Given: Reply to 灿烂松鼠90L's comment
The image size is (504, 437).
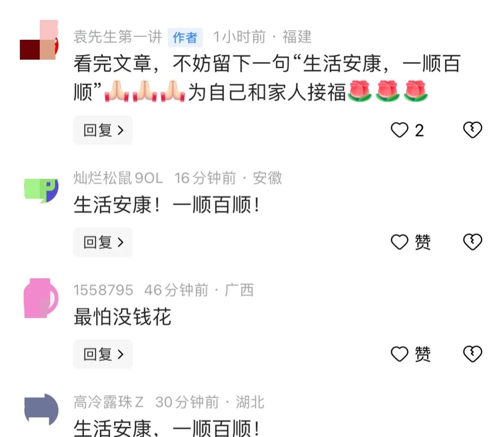Looking at the screenshot, I should (x=103, y=242).
